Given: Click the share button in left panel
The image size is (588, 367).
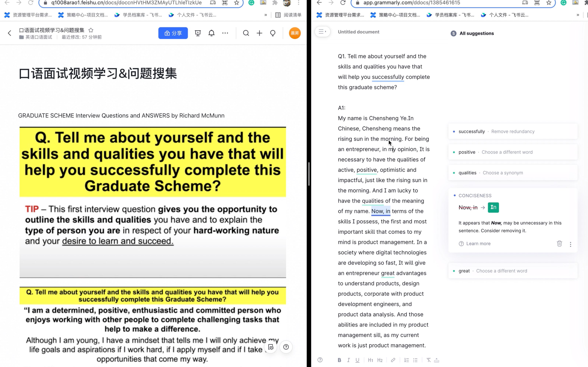Looking at the screenshot, I should (x=173, y=33).
